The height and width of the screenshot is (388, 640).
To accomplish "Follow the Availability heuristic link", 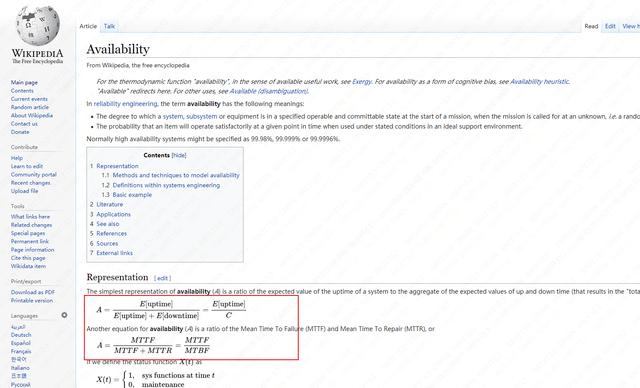I will pyautogui.click(x=540, y=82).
